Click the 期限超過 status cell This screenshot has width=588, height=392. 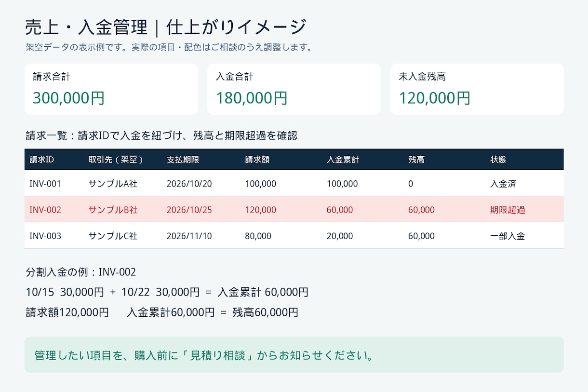pos(508,210)
